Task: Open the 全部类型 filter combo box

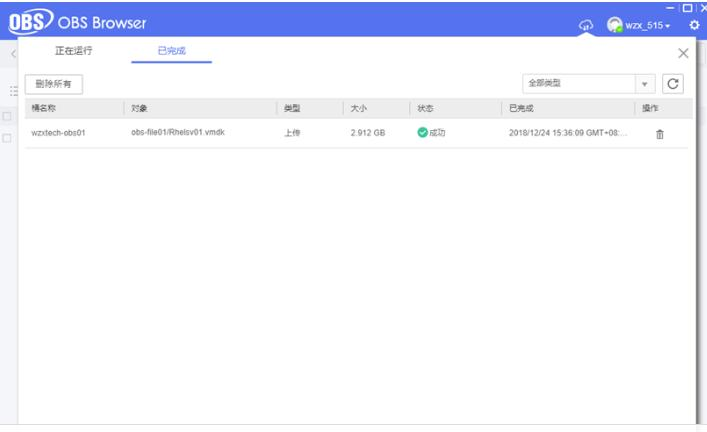Action: tap(588, 84)
